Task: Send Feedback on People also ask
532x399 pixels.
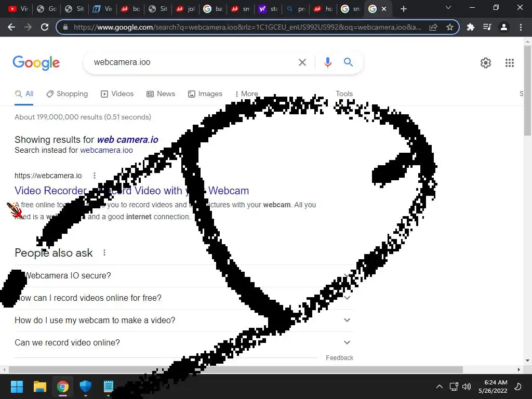Action: pyautogui.click(x=339, y=357)
